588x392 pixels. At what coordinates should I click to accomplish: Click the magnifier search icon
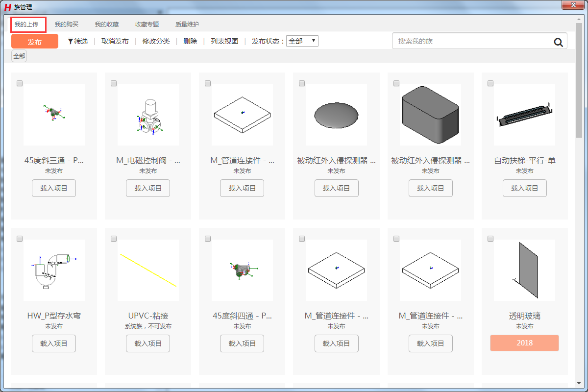point(559,42)
